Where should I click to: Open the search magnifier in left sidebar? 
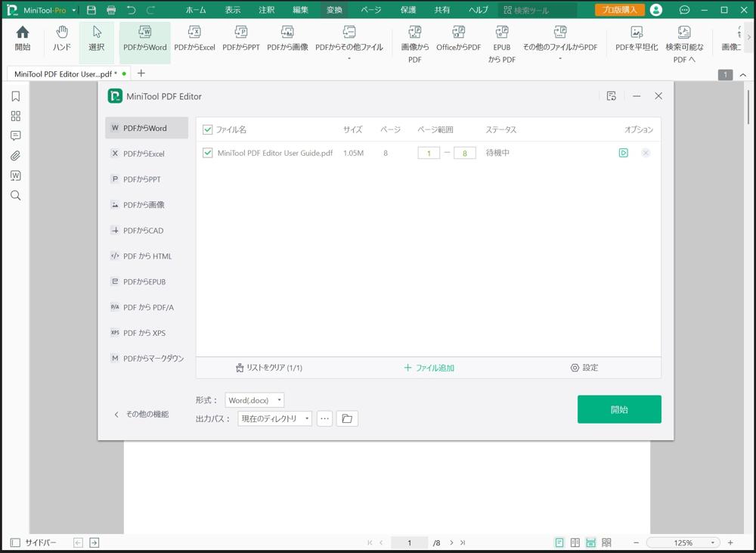(15, 195)
